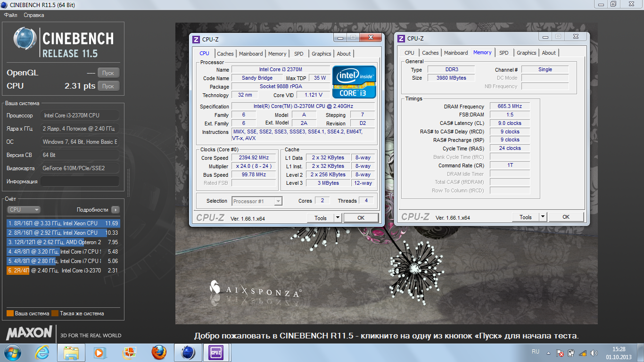Click the Intel Core i3 2370M name field

[280, 70]
